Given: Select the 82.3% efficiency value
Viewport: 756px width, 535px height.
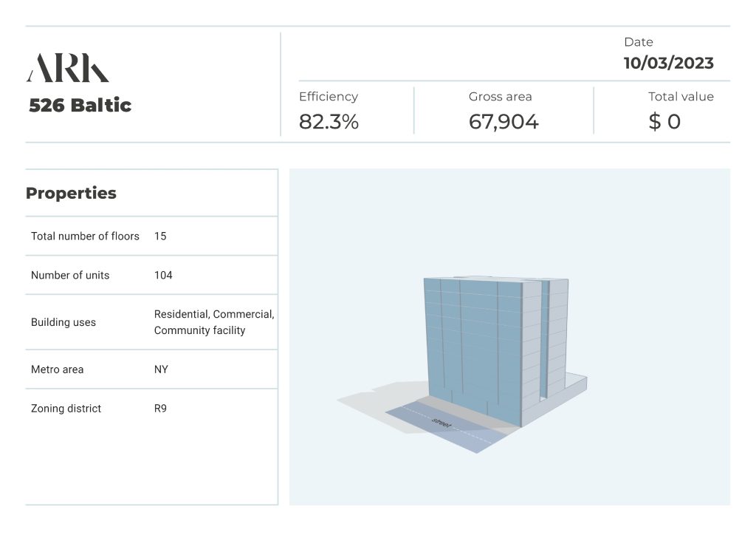Looking at the screenshot, I should pos(329,122).
